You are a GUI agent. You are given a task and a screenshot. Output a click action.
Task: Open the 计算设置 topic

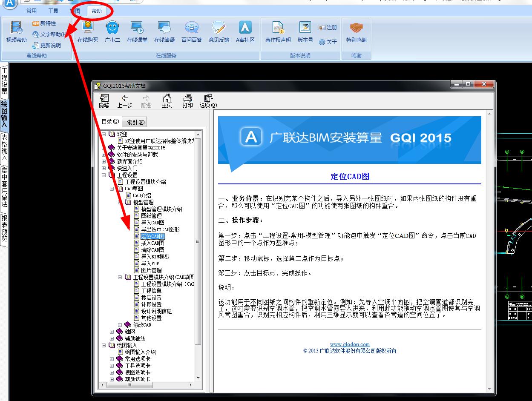click(151, 304)
